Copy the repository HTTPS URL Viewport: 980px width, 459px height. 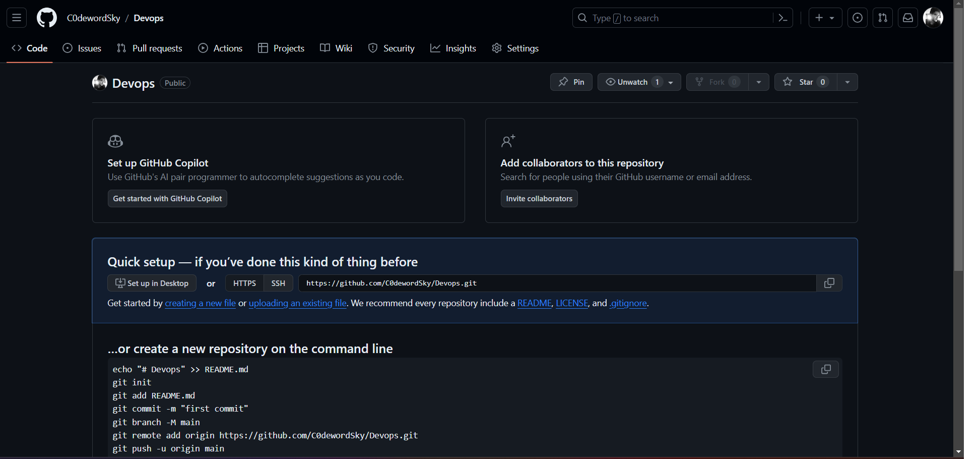pyautogui.click(x=829, y=283)
